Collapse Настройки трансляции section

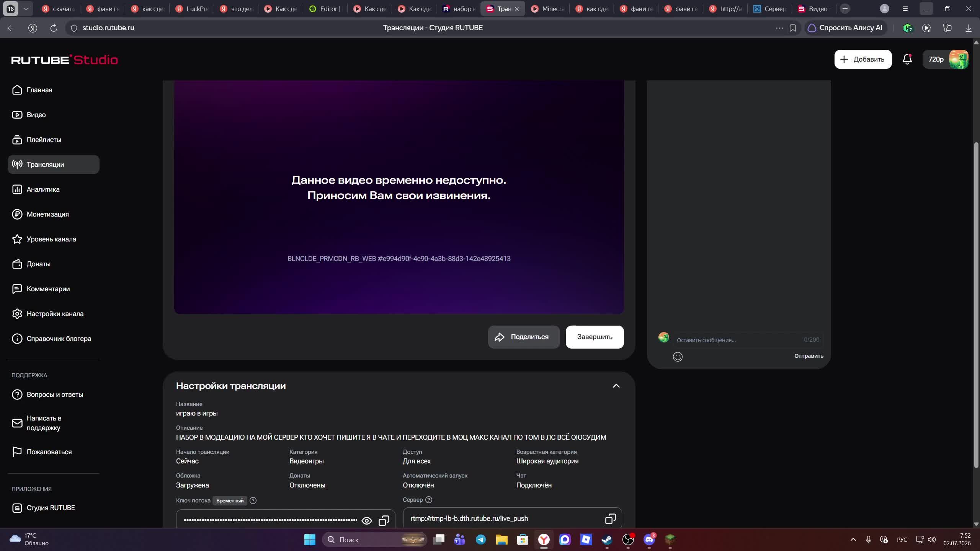click(616, 386)
